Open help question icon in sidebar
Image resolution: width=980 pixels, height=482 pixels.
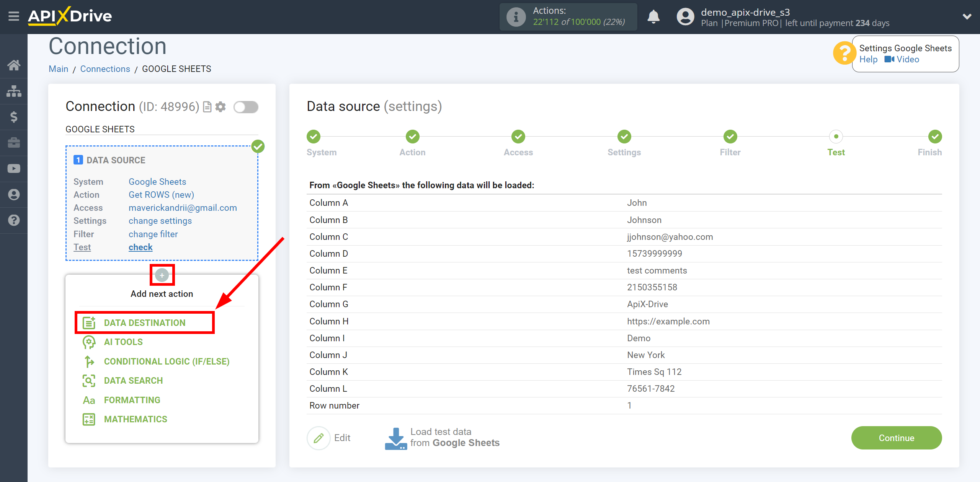(x=14, y=220)
